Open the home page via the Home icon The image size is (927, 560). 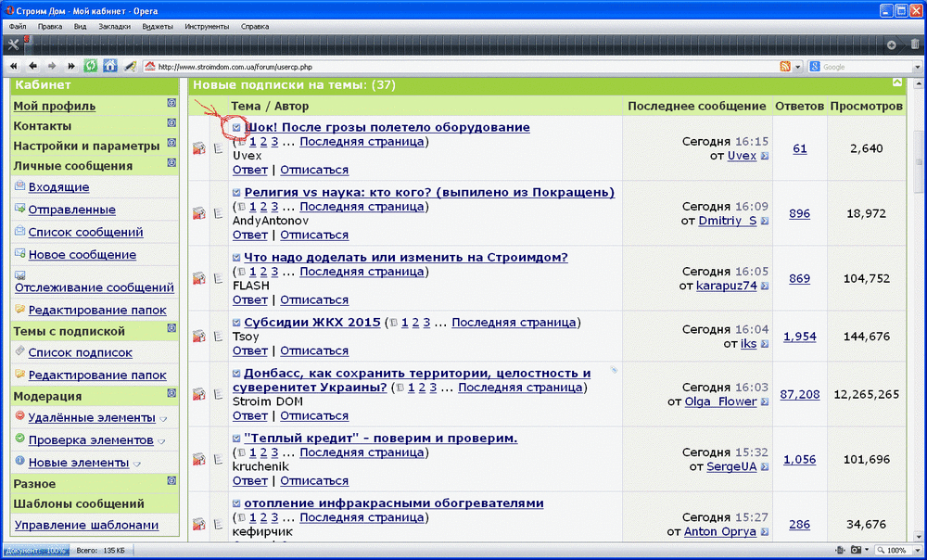coord(110,66)
